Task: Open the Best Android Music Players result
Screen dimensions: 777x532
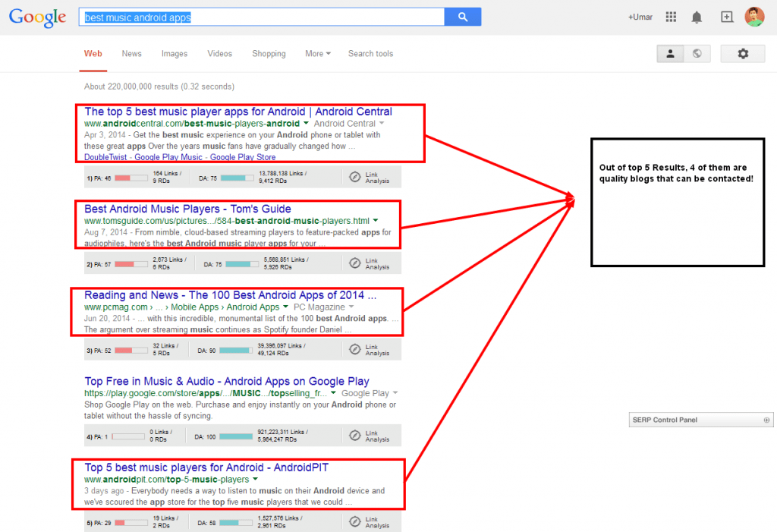Action: pos(187,209)
